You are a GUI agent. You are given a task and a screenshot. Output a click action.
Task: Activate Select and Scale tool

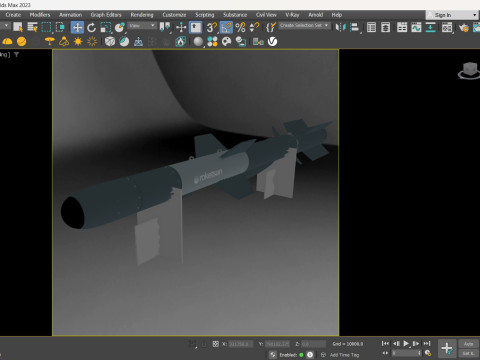click(106, 27)
